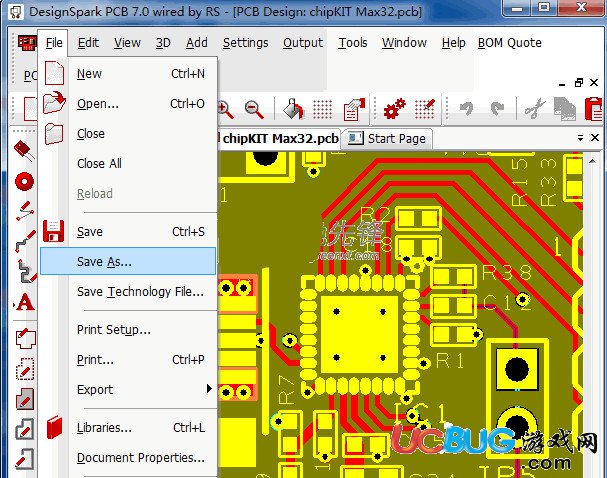Open the View menu

pyautogui.click(x=127, y=43)
